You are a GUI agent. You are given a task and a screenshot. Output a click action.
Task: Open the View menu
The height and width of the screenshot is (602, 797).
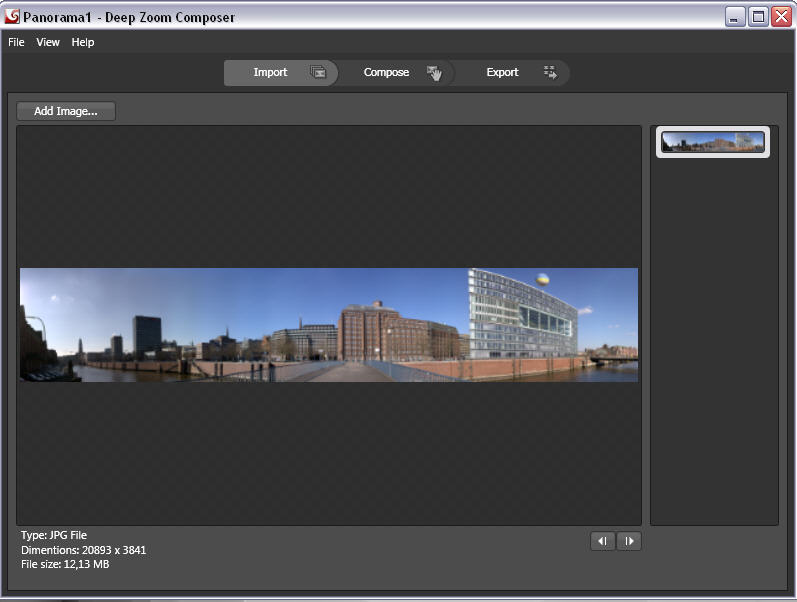tap(48, 42)
